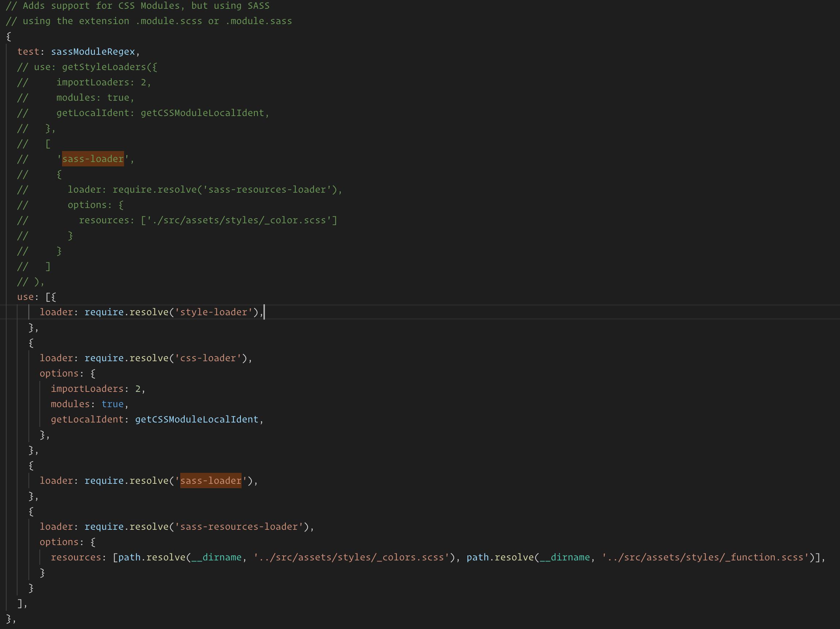Screen dimensions: 840x629
Task: Click the 'options' key under css-loader
Action: point(59,373)
